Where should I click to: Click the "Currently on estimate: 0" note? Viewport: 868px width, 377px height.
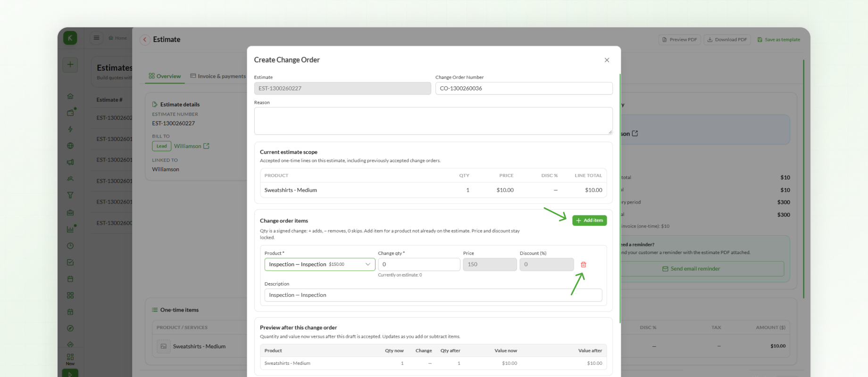pos(400,275)
